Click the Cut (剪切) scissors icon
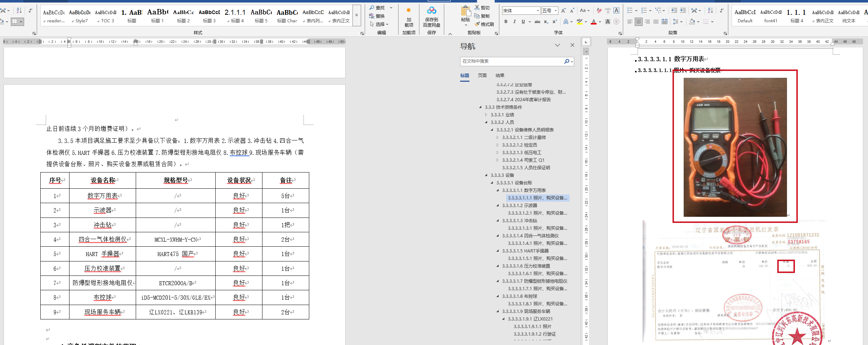Image resolution: width=868 pixels, height=345 pixels. [477, 8]
